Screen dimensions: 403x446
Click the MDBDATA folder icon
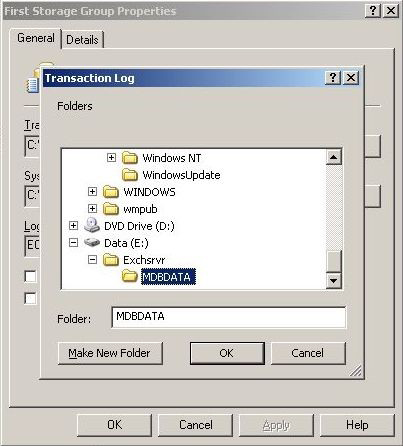tap(130, 276)
